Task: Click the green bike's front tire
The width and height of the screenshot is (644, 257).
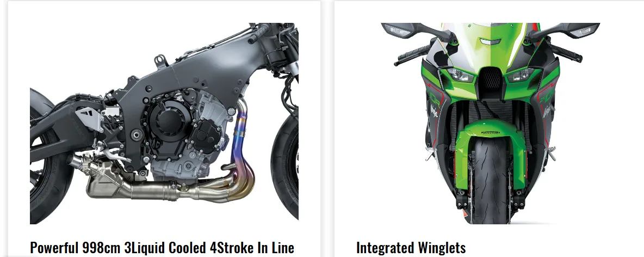Action: click(x=490, y=181)
